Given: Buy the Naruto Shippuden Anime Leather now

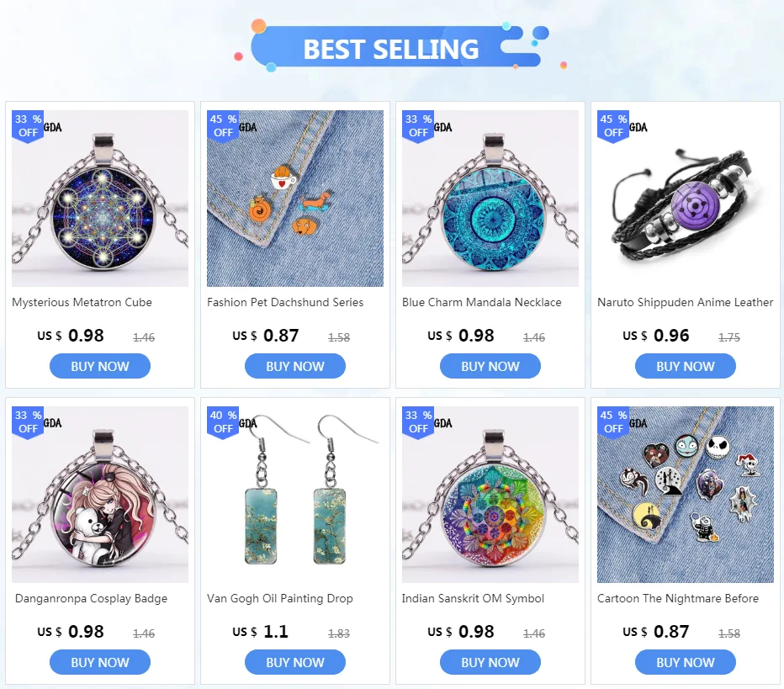Looking at the screenshot, I should 686,366.
